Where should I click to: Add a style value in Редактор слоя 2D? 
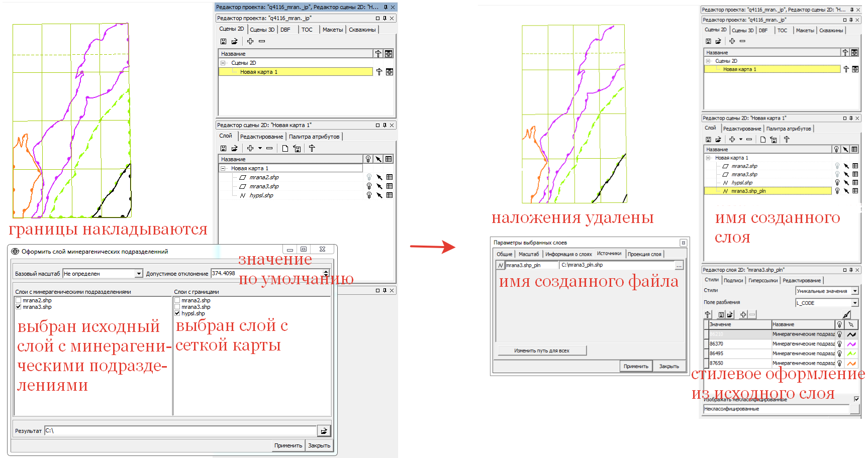pyautogui.click(x=743, y=315)
